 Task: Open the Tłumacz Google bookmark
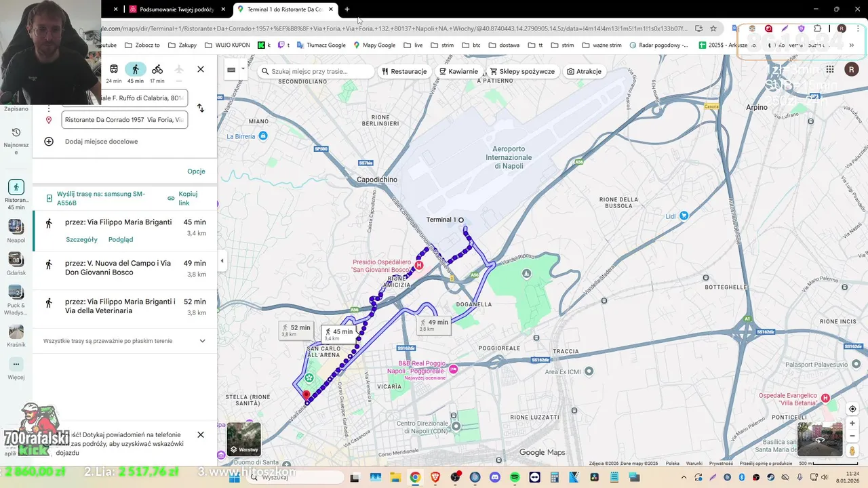[321, 45]
